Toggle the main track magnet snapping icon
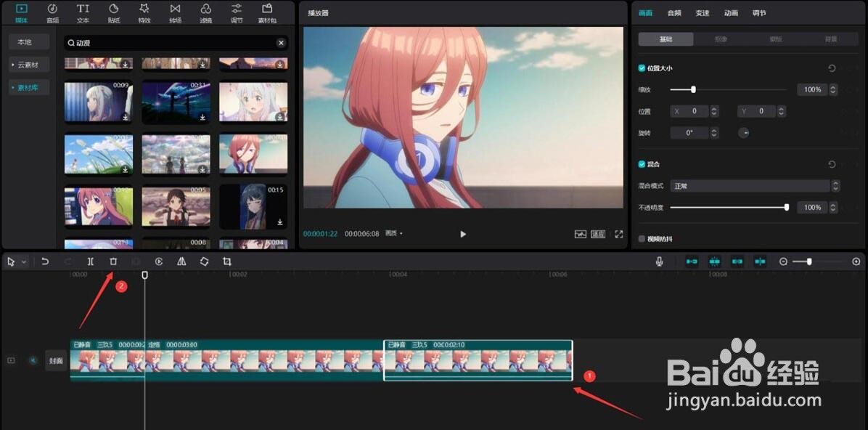The height and width of the screenshot is (430, 868). pos(692,261)
